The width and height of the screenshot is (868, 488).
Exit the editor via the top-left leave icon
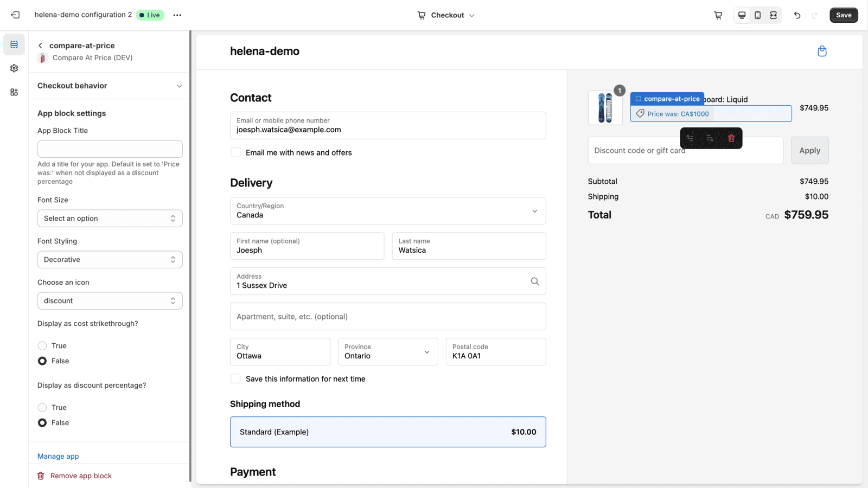coord(15,15)
